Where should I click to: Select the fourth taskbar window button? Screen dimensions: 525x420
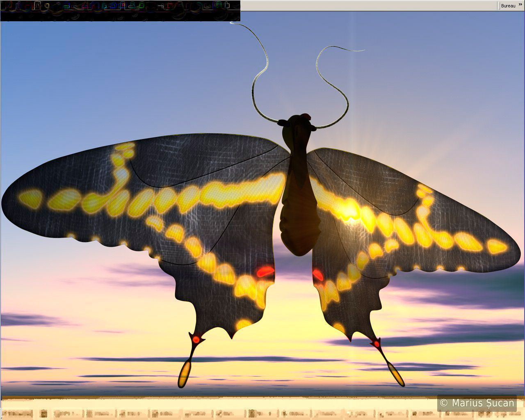pyautogui.click(x=166, y=413)
